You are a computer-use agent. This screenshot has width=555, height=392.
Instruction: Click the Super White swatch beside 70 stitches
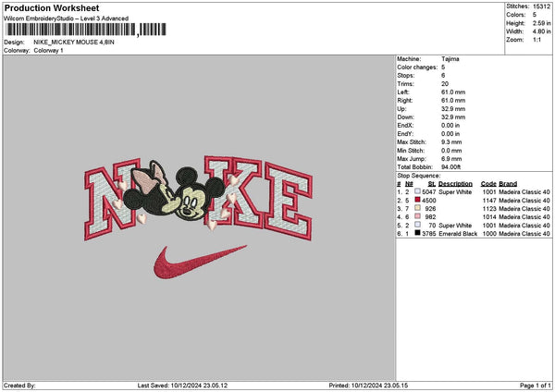pos(418,225)
